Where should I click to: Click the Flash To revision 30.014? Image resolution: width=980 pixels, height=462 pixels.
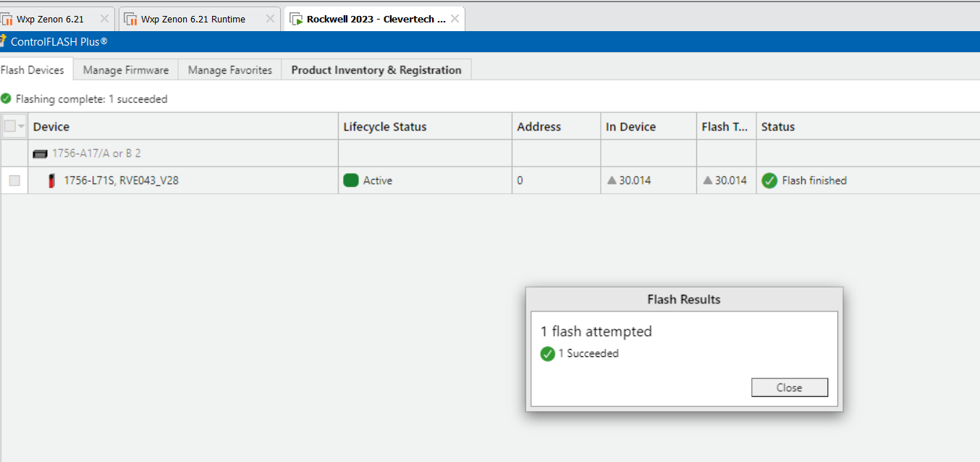(731, 181)
